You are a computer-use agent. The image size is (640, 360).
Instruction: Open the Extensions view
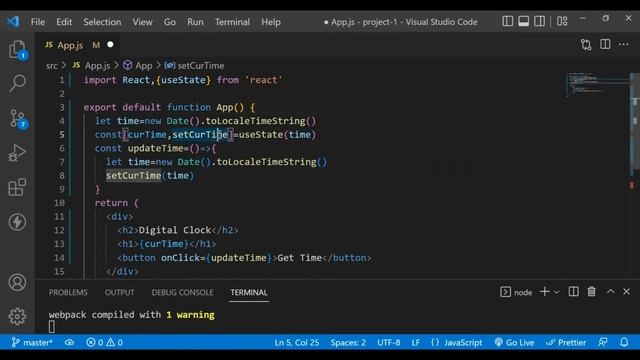point(17,187)
